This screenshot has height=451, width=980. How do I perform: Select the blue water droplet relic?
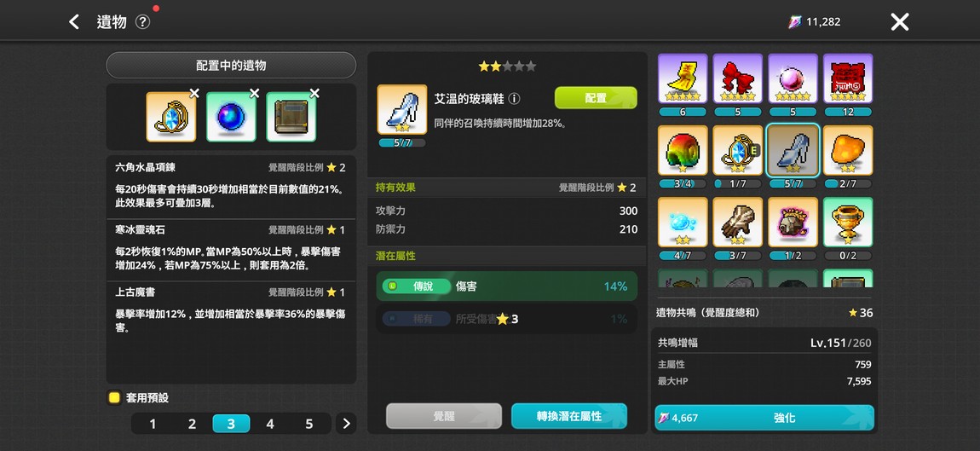point(683,222)
